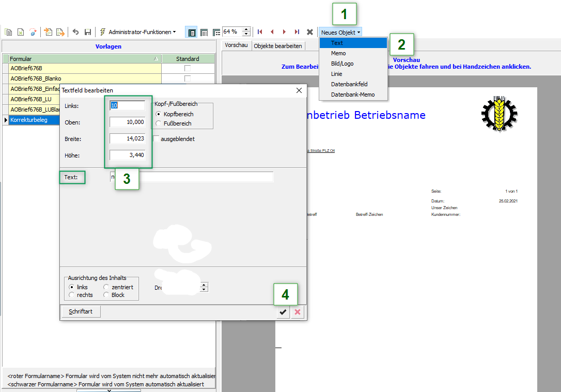The width and height of the screenshot is (561, 392).
Task: Open the Administrator-Funktionen dropdown
Action: point(137,32)
